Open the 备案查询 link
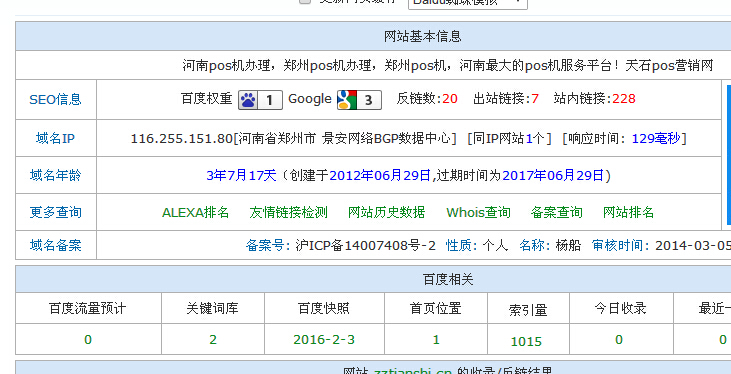Viewport: 731px width, 374px height. tap(557, 213)
